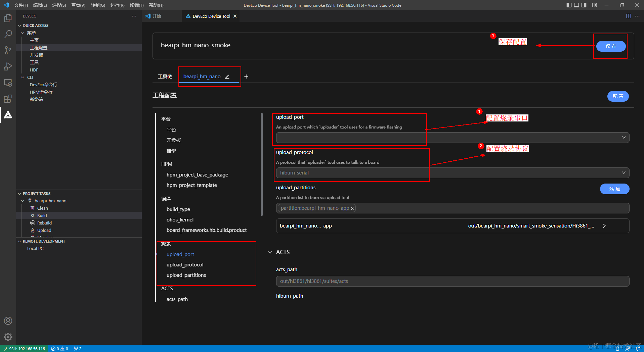
Task: Click the SSH remote status button
Action: (x=25, y=349)
